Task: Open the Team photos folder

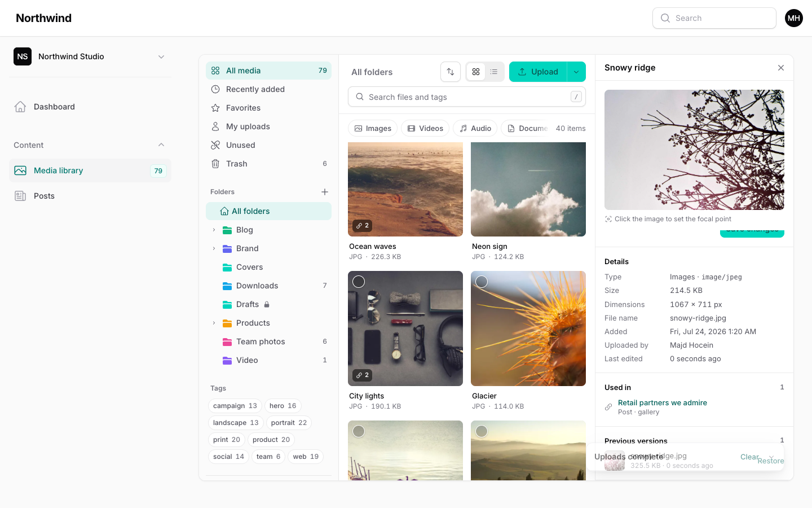Action: (268, 341)
